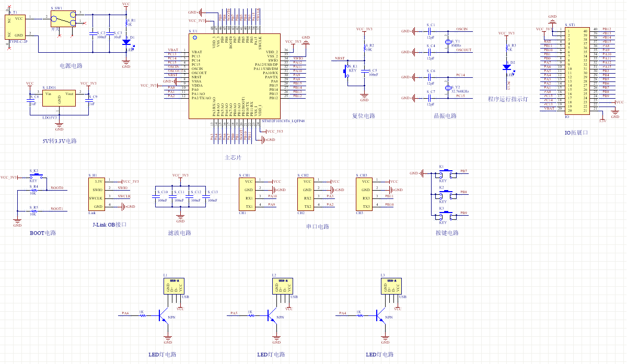Click the 主芯片 section title

[x=233, y=158]
